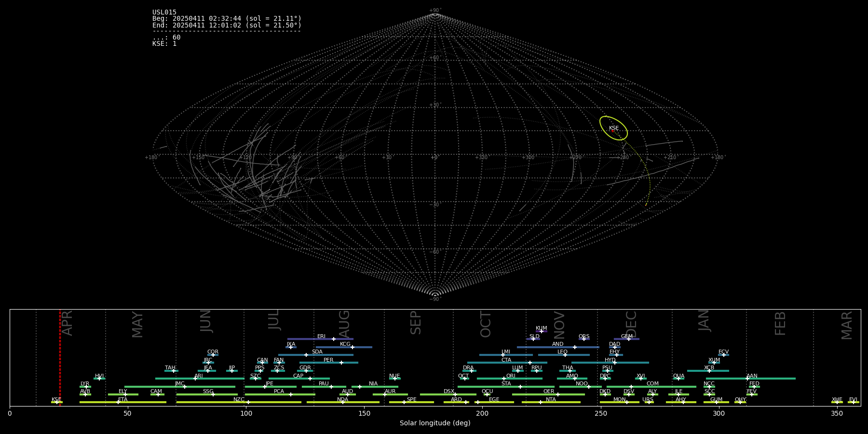Click the APR month label

point(67,323)
